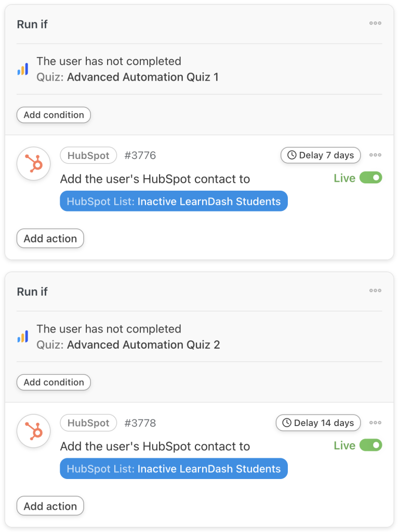Open the three-dot menu on action #3776
Screen dimensions: 398x532
click(375, 155)
